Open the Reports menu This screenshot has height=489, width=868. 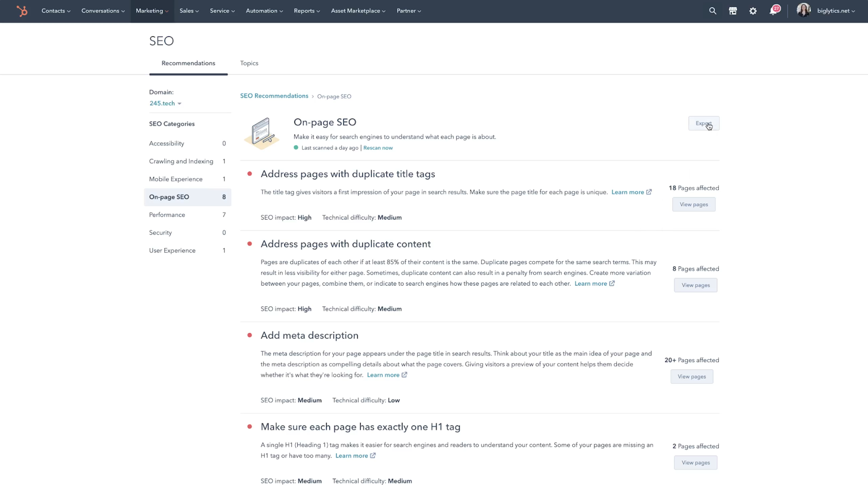coord(307,11)
